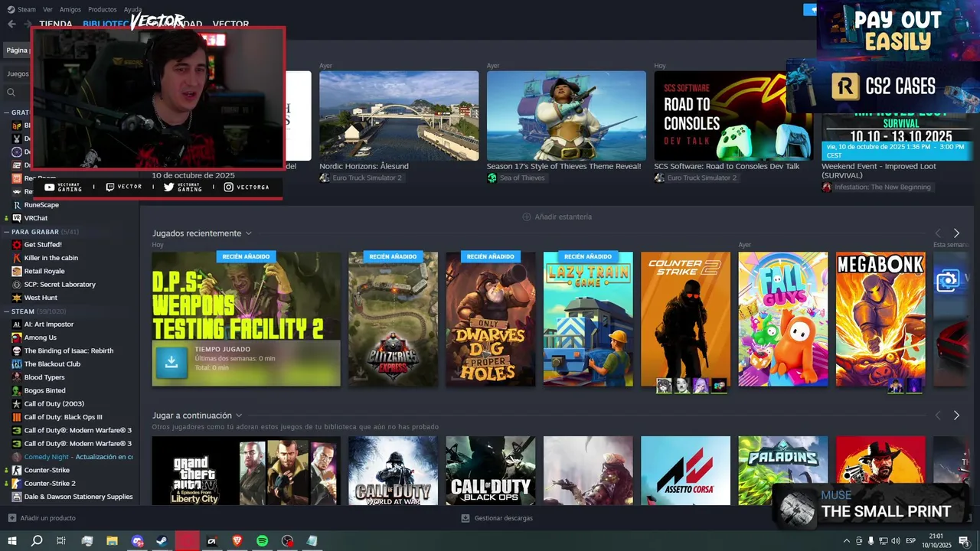The image size is (980, 551).
Task: Click Añadir un producto
Action: click(41, 518)
